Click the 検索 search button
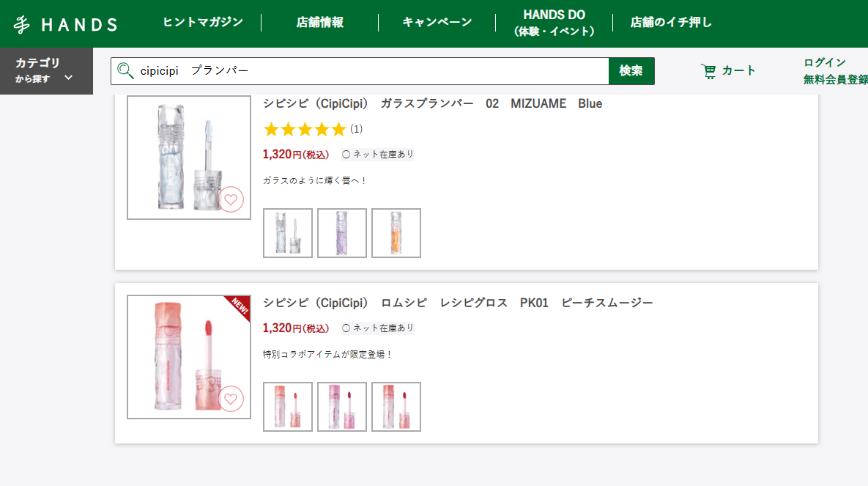 [631, 71]
